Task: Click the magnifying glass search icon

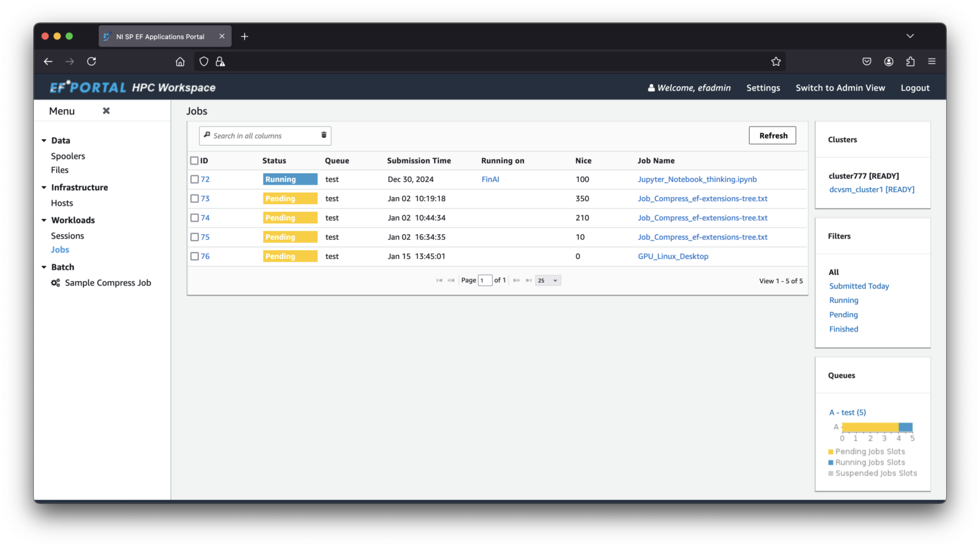Action: point(207,135)
